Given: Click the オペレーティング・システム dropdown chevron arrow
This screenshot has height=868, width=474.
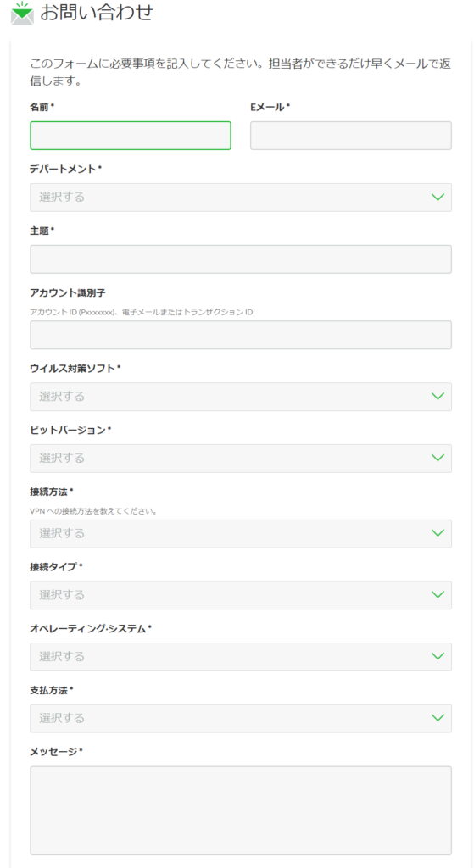Looking at the screenshot, I should [x=438, y=656].
